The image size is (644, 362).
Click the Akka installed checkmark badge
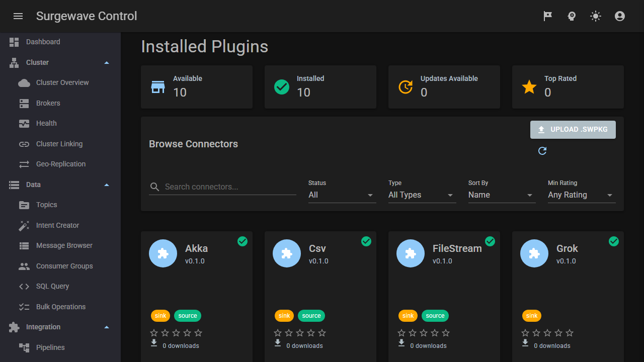point(243,241)
